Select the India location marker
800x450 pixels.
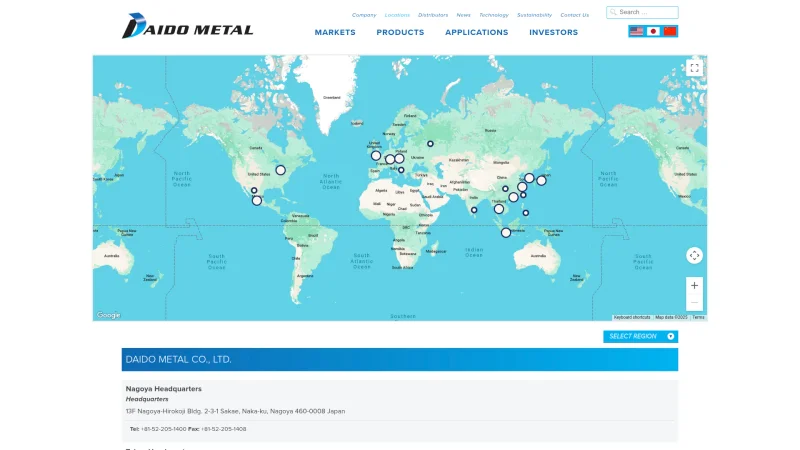(x=474, y=210)
